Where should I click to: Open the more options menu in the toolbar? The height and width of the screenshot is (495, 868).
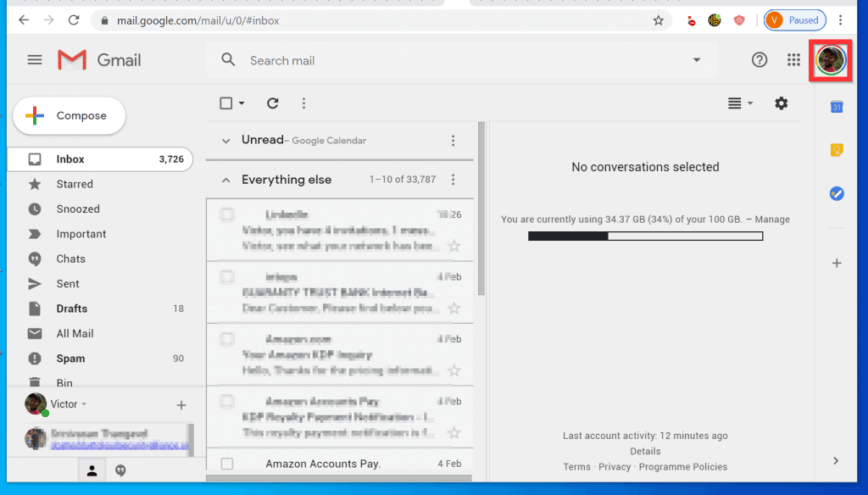[x=303, y=103]
